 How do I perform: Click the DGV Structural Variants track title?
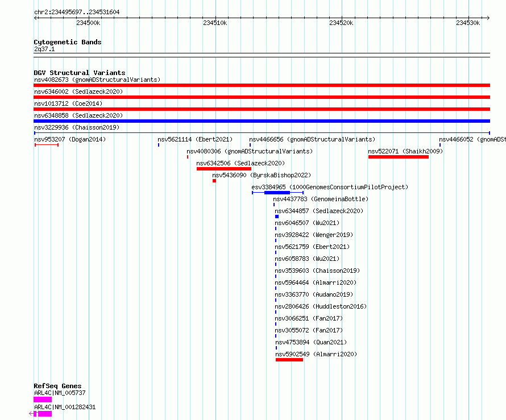pos(80,73)
